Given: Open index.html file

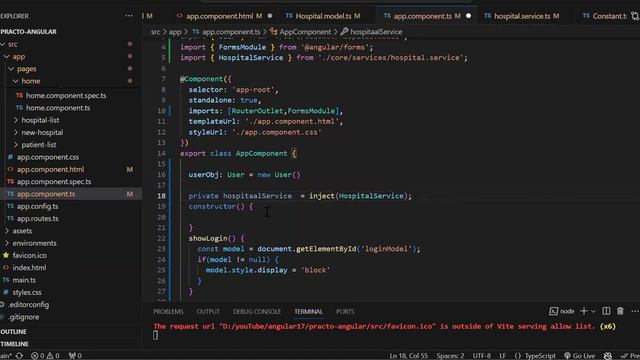Looking at the screenshot, I should coord(29,267).
